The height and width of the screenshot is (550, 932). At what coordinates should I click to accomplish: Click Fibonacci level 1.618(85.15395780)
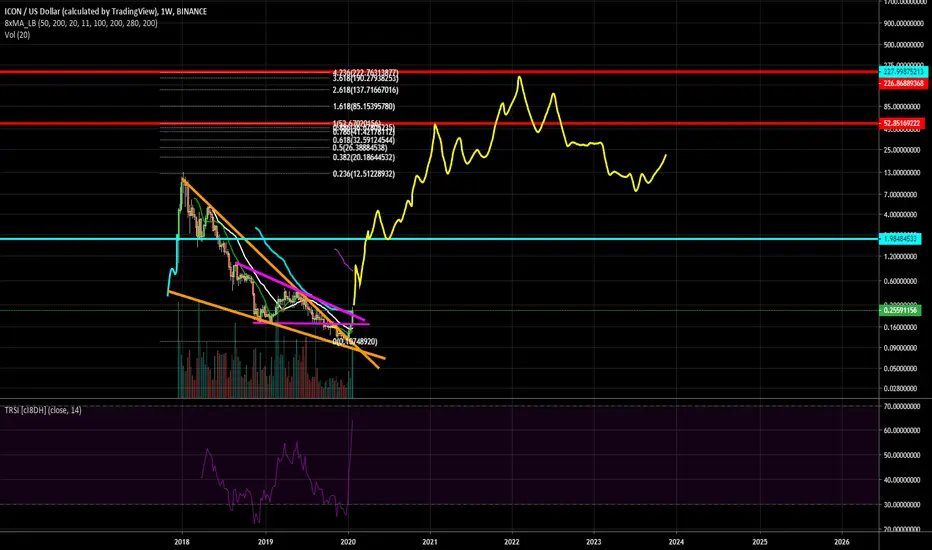click(364, 107)
